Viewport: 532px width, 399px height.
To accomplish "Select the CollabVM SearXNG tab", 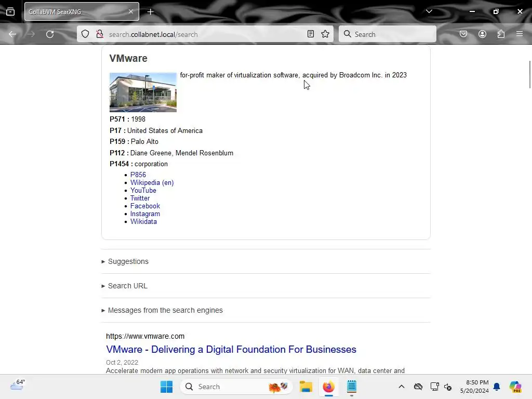I will tap(82, 11).
